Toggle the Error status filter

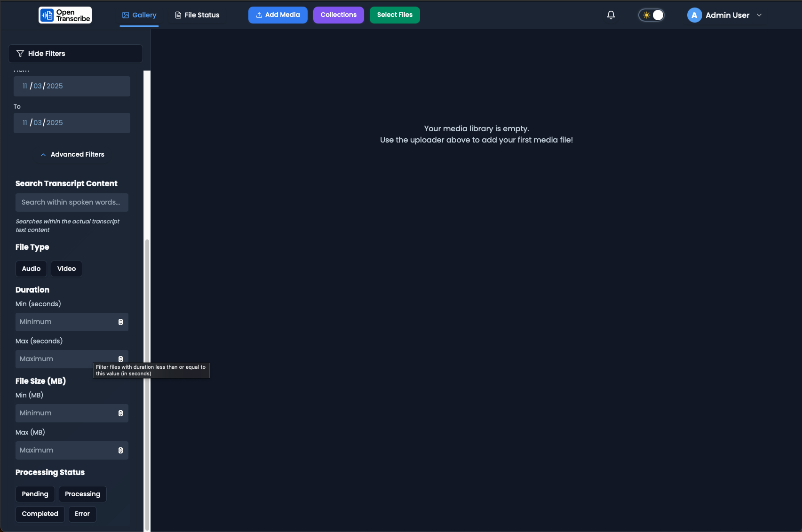[82, 514]
